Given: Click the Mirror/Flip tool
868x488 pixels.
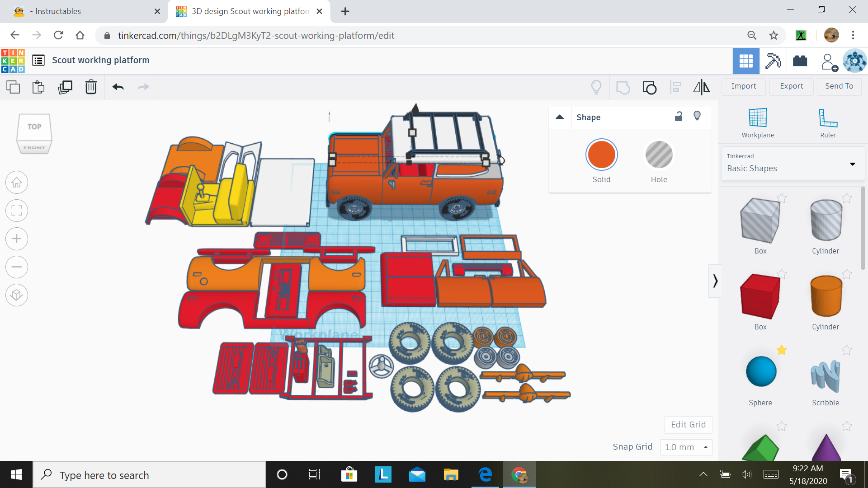Looking at the screenshot, I should (x=701, y=87).
